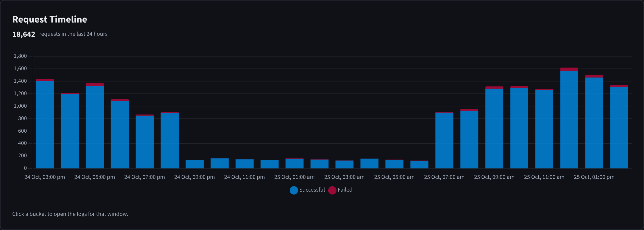Toggle the Successful series in legend

(x=307, y=190)
